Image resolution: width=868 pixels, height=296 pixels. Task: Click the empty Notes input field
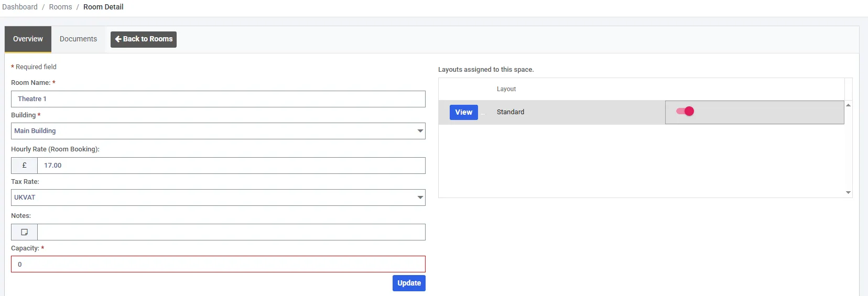coord(231,232)
